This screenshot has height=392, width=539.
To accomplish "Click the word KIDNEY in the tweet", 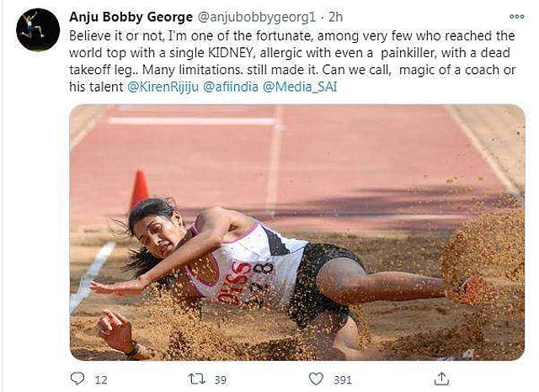I will pyautogui.click(x=231, y=53).
